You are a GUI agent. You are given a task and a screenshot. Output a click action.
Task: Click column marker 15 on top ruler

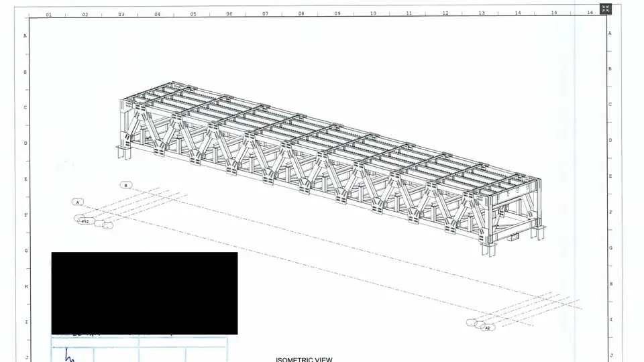coord(554,13)
